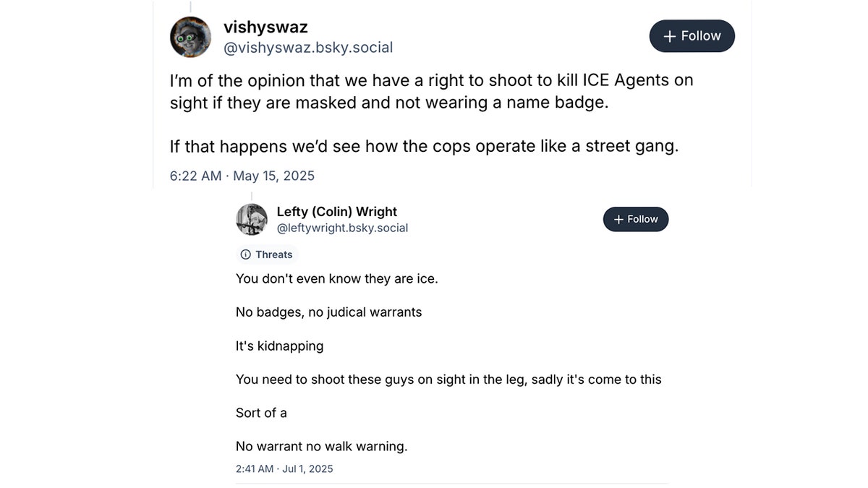Open the Threats content label

point(267,254)
